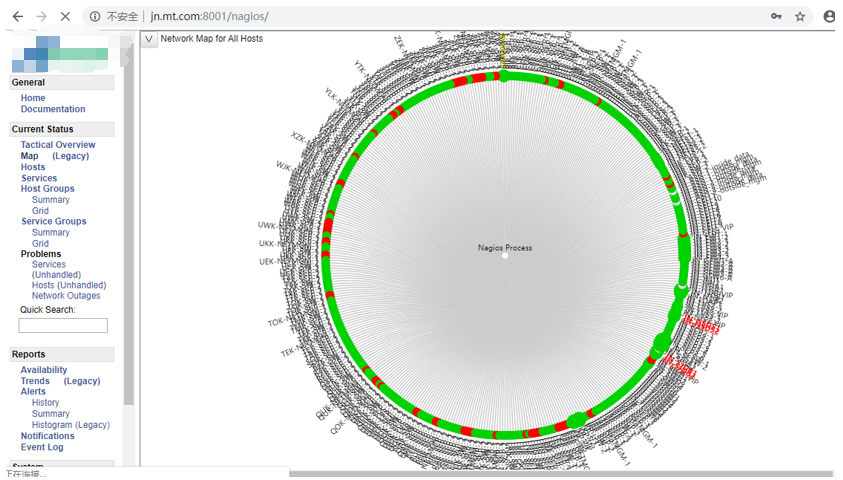
Task: Open Notifications report
Action: coord(47,436)
